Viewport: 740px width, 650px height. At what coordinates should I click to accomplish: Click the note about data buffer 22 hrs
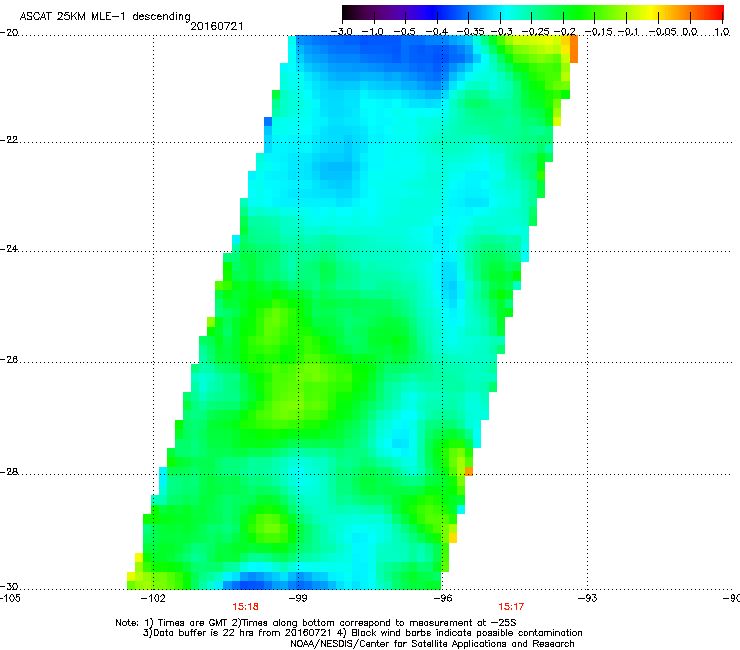pyautogui.click(x=238, y=633)
